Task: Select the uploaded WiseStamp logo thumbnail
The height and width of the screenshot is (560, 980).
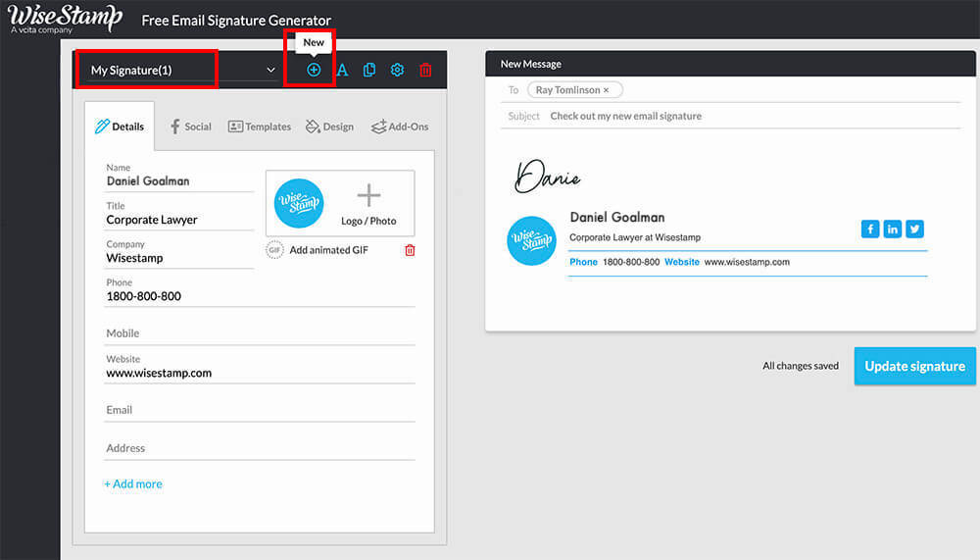Action: (x=299, y=203)
